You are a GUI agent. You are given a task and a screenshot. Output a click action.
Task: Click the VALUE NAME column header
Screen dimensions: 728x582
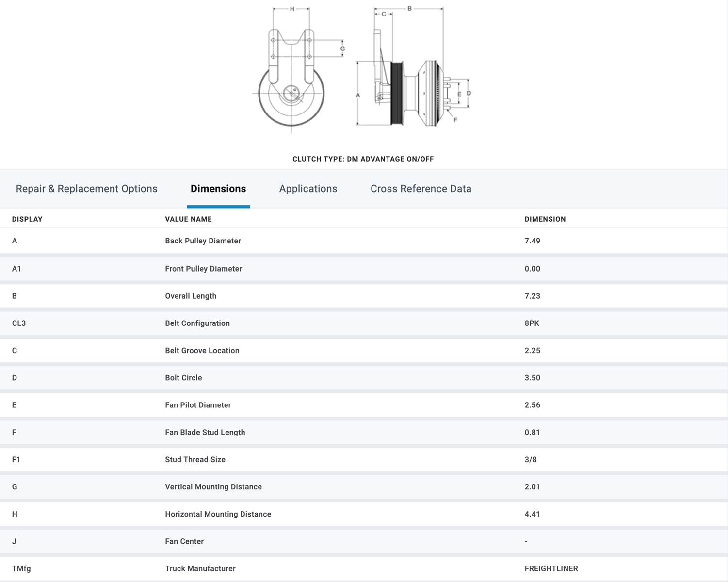[188, 219]
